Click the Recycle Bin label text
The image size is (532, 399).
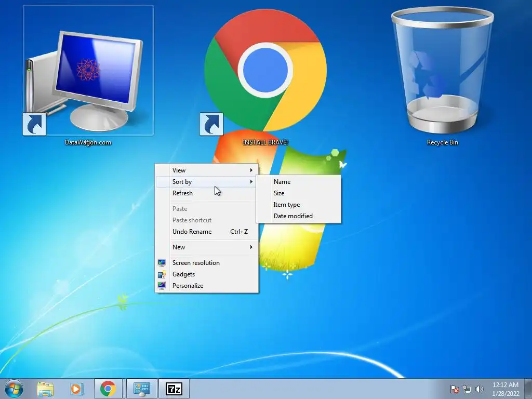(x=443, y=142)
